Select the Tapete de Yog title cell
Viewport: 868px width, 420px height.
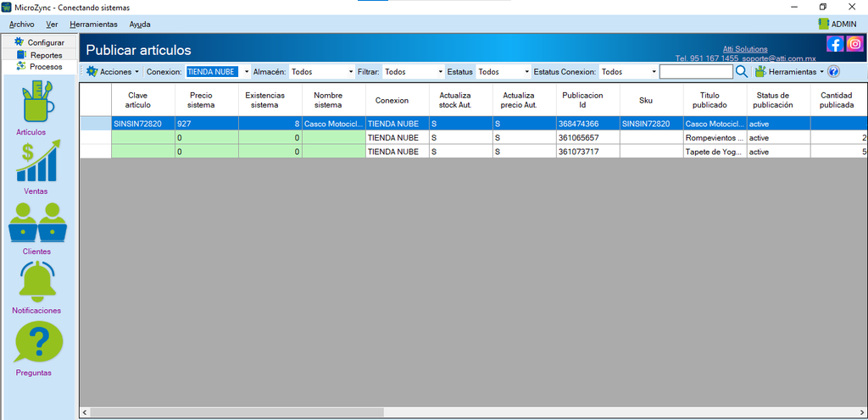[x=715, y=152]
